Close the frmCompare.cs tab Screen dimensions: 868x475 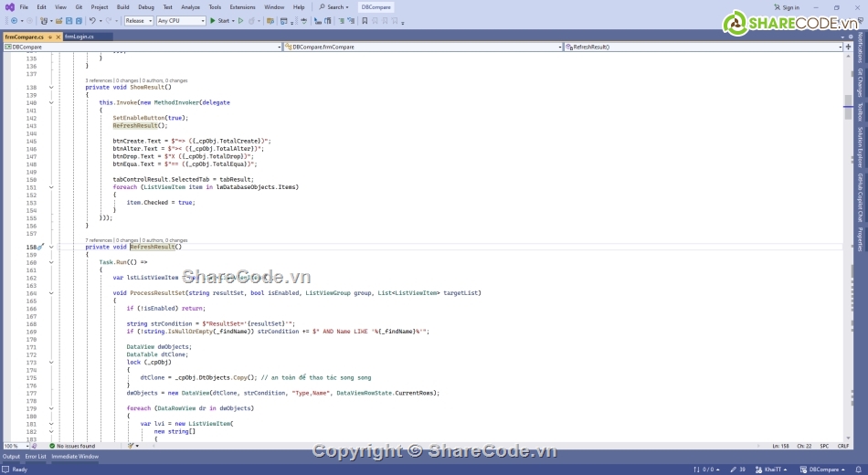point(58,37)
